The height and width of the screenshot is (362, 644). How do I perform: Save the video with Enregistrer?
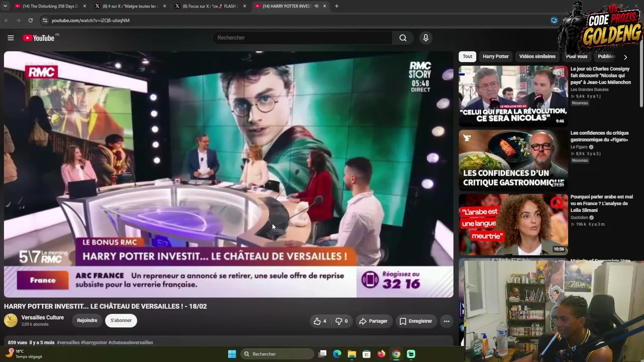416,321
